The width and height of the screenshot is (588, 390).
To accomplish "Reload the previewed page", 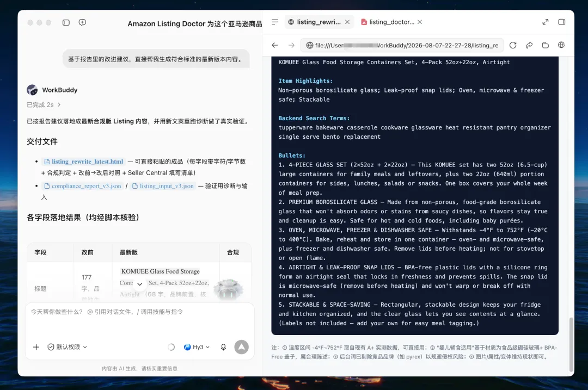I will (x=513, y=45).
